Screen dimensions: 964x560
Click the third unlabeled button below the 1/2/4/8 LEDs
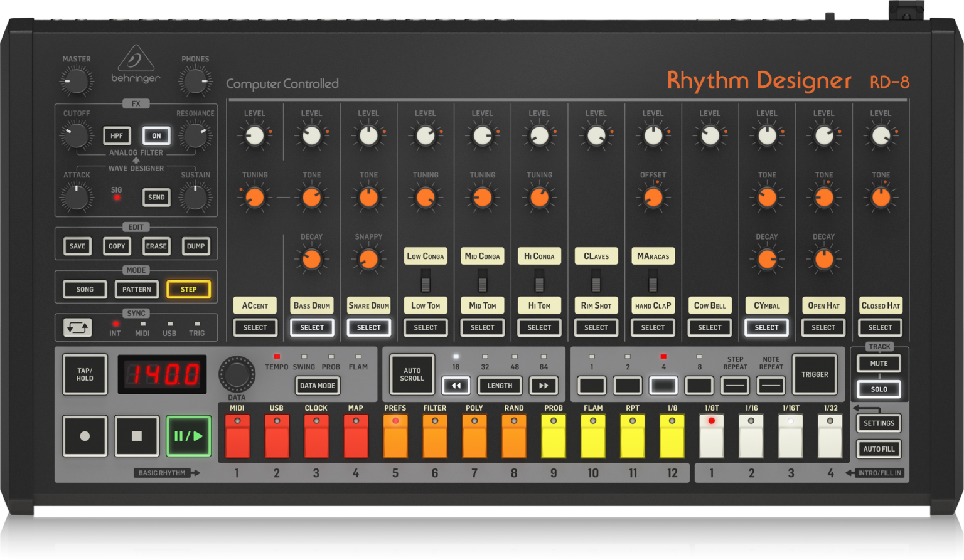tap(663, 386)
